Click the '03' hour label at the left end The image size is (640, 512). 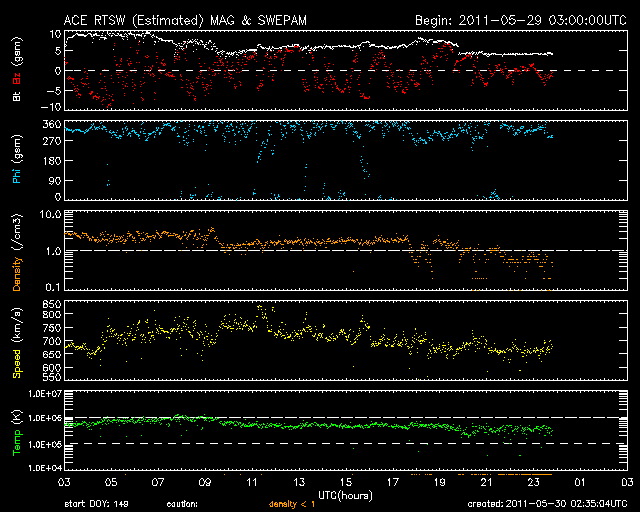pyautogui.click(x=64, y=483)
